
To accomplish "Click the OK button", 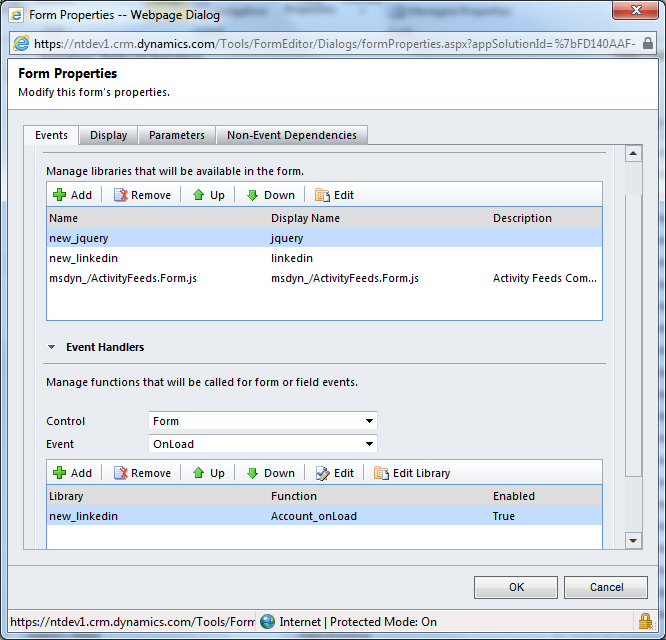I will 516,587.
